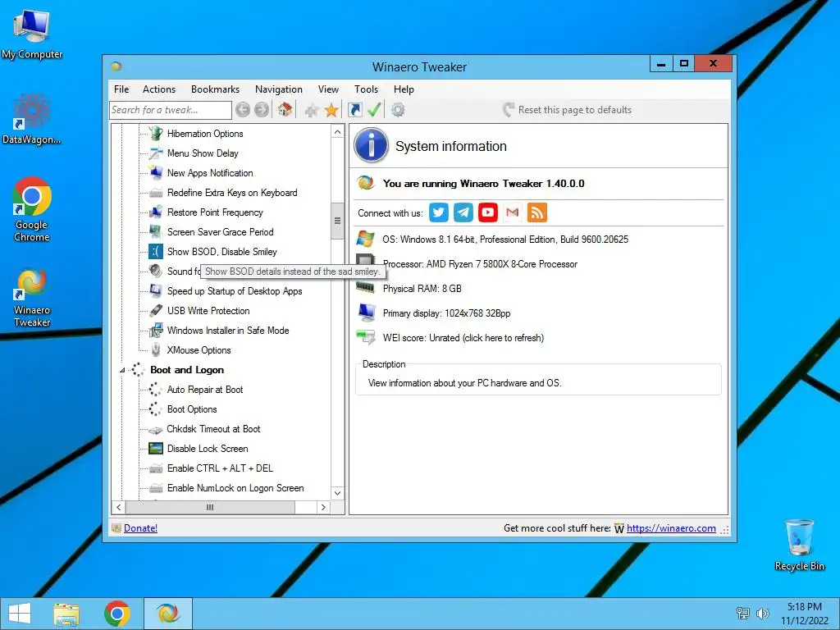Select Enable NumLock on Logon Screen

point(235,488)
